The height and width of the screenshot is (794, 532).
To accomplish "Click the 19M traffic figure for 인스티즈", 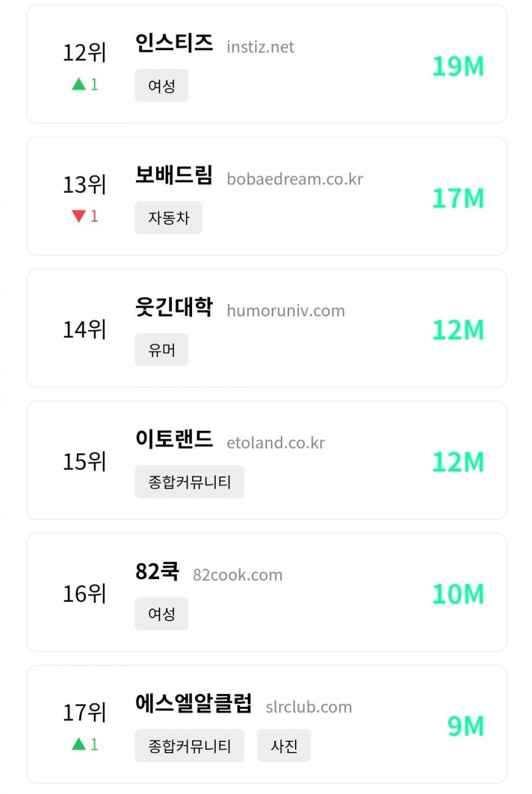I will pyautogui.click(x=458, y=66).
